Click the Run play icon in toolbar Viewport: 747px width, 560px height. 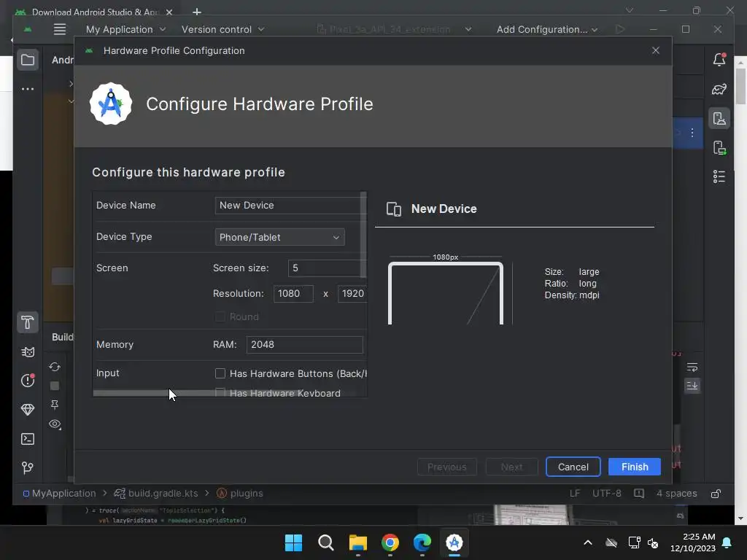pos(620,29)
